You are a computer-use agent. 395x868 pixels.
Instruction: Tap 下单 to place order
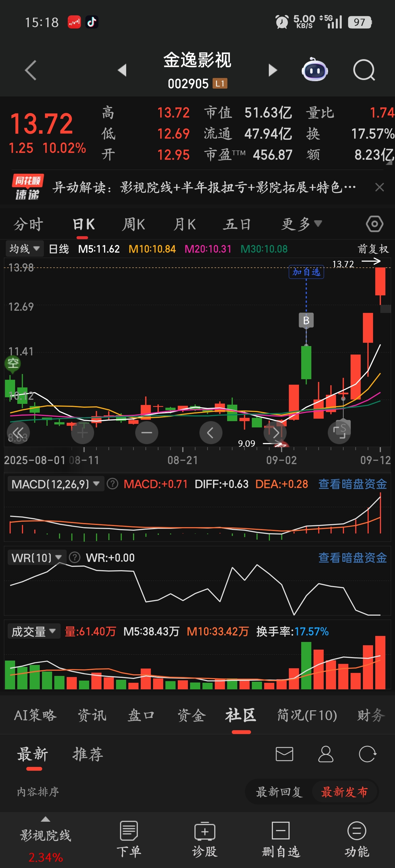(x=129, y=839)
